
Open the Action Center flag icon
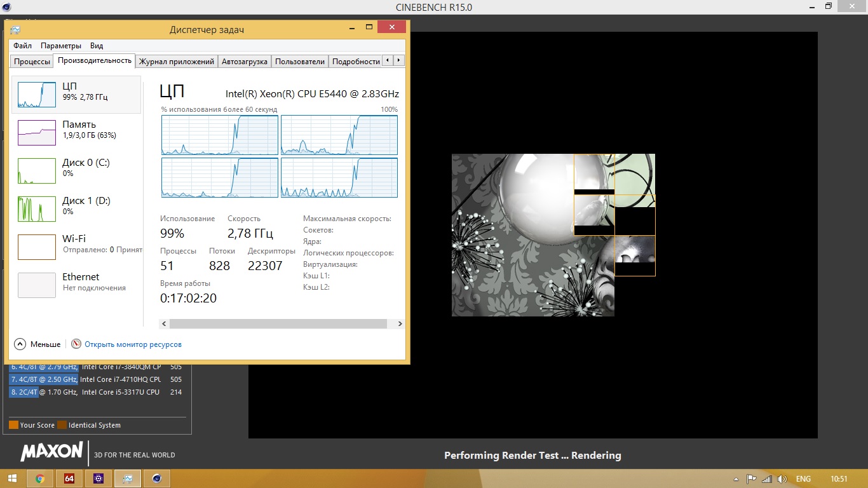point(751,479)
